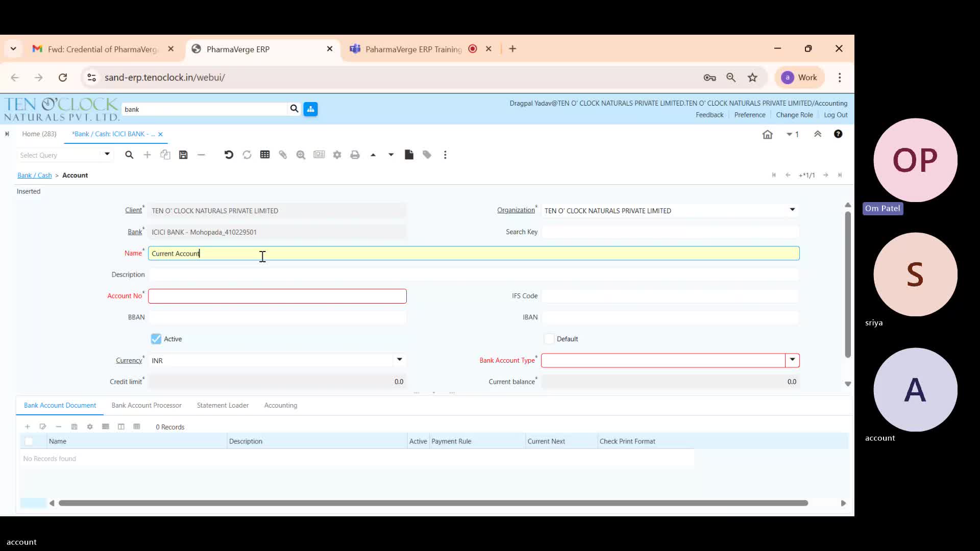980x551 pixels.
Task: Switch to the Accounting tab
Action: (281, 406)
